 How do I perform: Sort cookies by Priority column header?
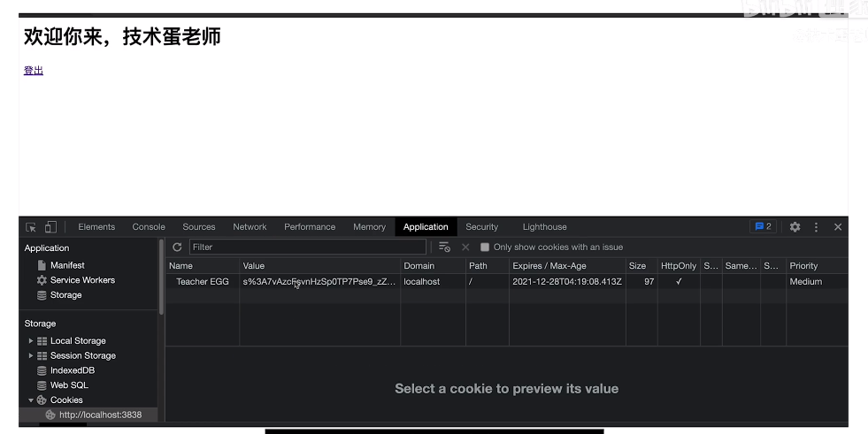(817, 266)
